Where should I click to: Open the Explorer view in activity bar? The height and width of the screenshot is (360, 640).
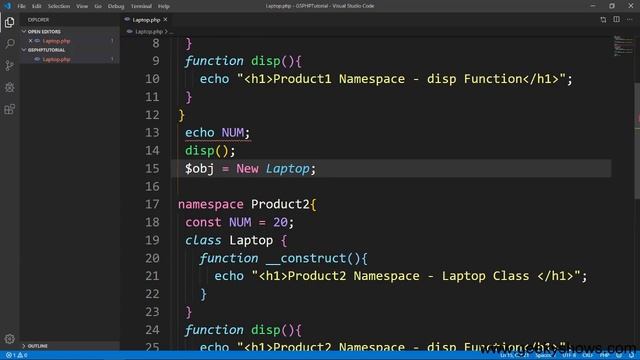tap(9, 22)
